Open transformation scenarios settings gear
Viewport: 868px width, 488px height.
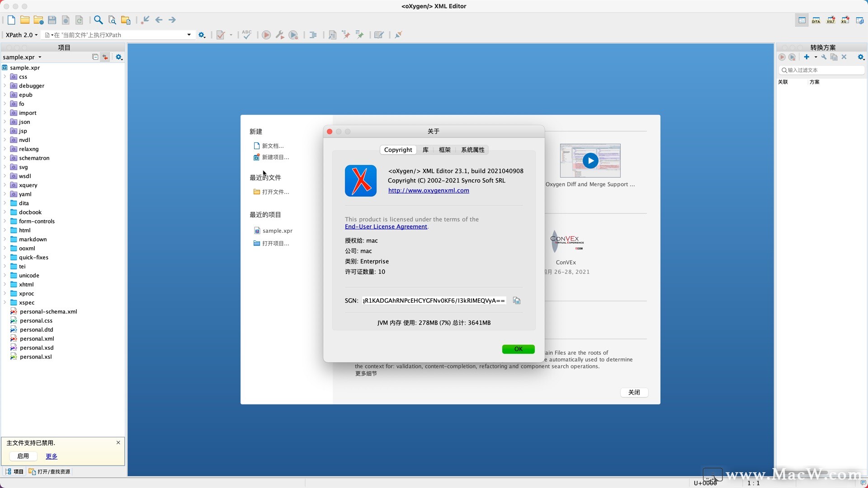(x=861, y=57)
